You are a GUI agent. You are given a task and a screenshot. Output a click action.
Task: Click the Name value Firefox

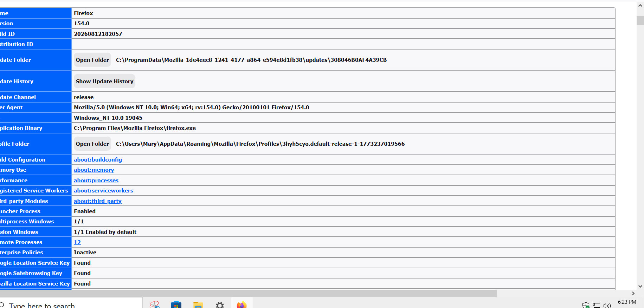point(83,13)
